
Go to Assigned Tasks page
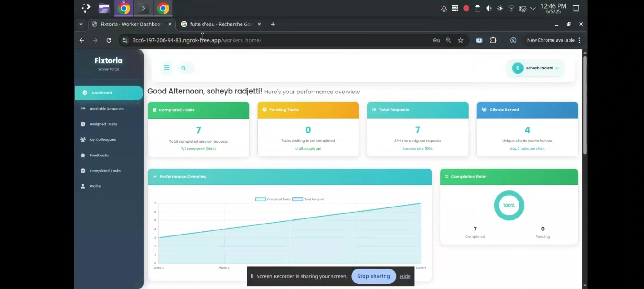pos(103,124)
